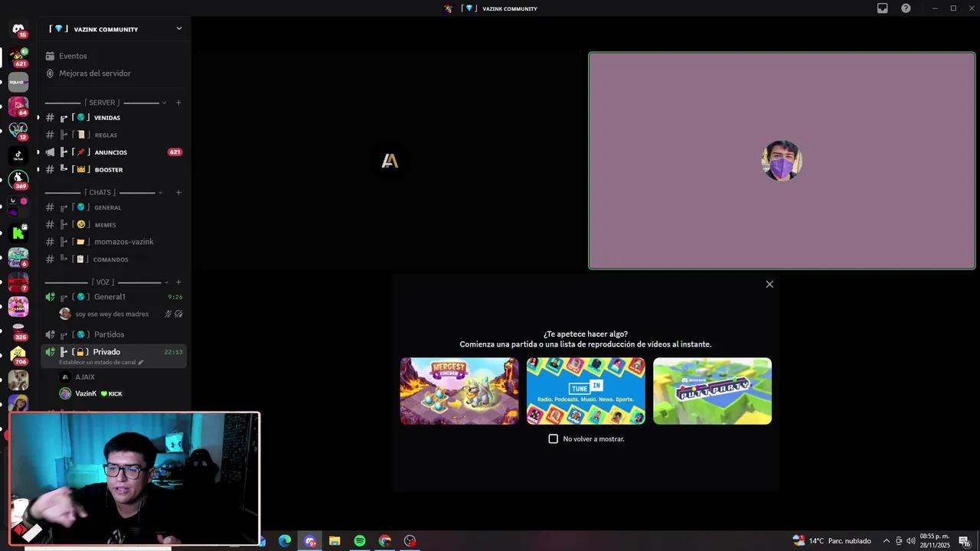This screenshot has width=980, height=551.
Task: Open the GENERAL chat channel
Action: coord(115,207)
